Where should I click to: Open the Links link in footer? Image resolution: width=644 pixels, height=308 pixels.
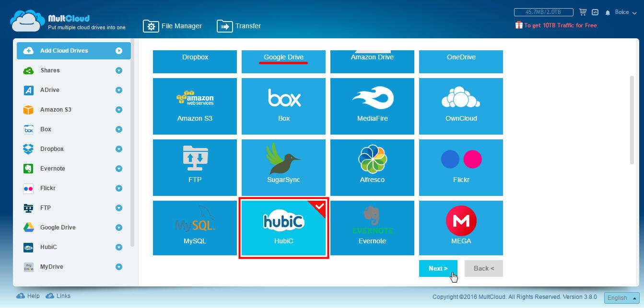coord(58,296)
